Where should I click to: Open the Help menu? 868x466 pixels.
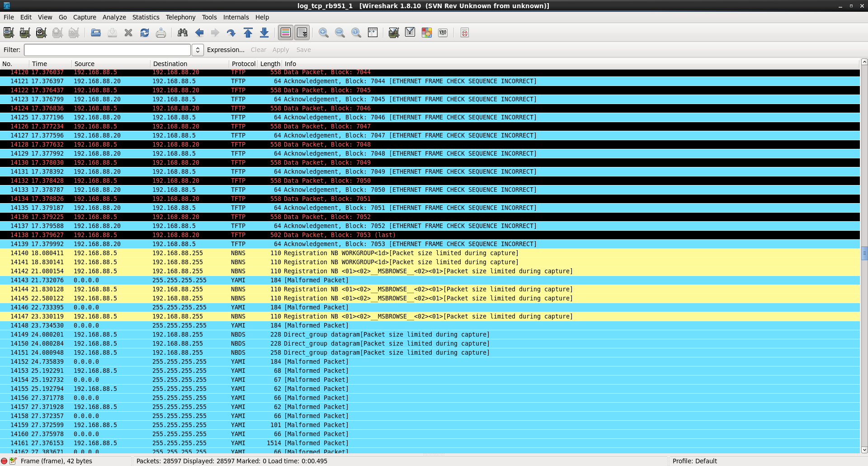(x=262, y=17)
